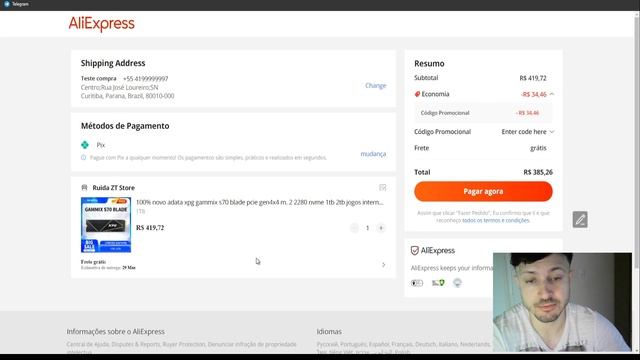The height and width of the screenshot is (360, 640).
Task: Click the Idiomas footer heading
Action: [329, 332]
